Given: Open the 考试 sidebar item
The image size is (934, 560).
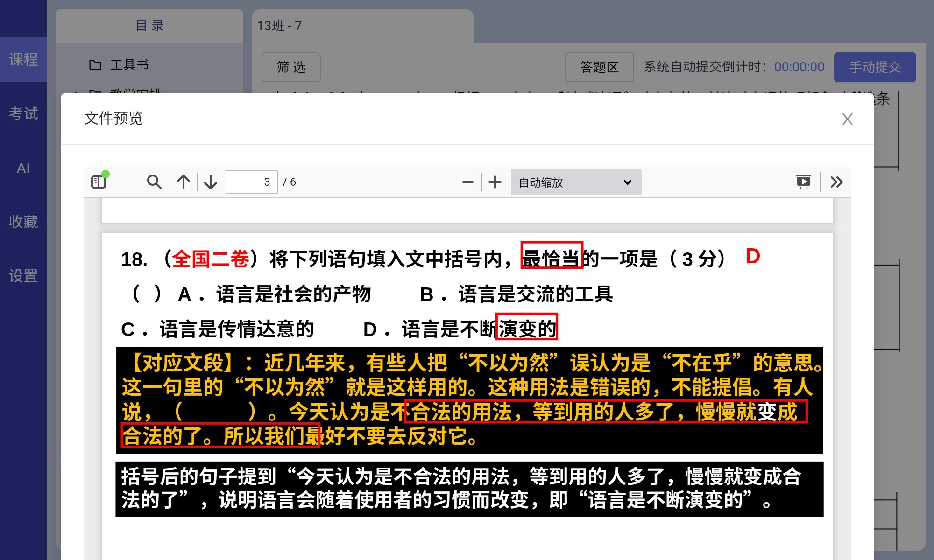Looking at the screenshot, I should click(23, 113).
